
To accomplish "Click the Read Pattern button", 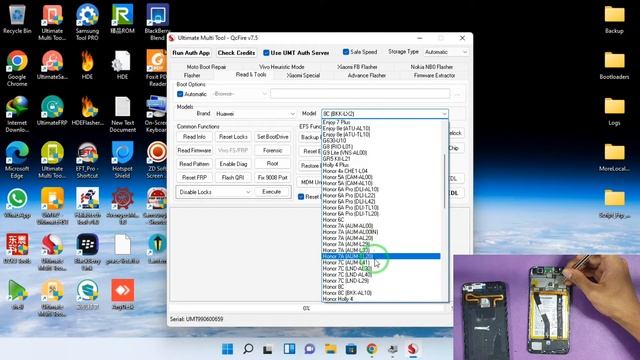I will pyautogui.click(x=194, y=164).
